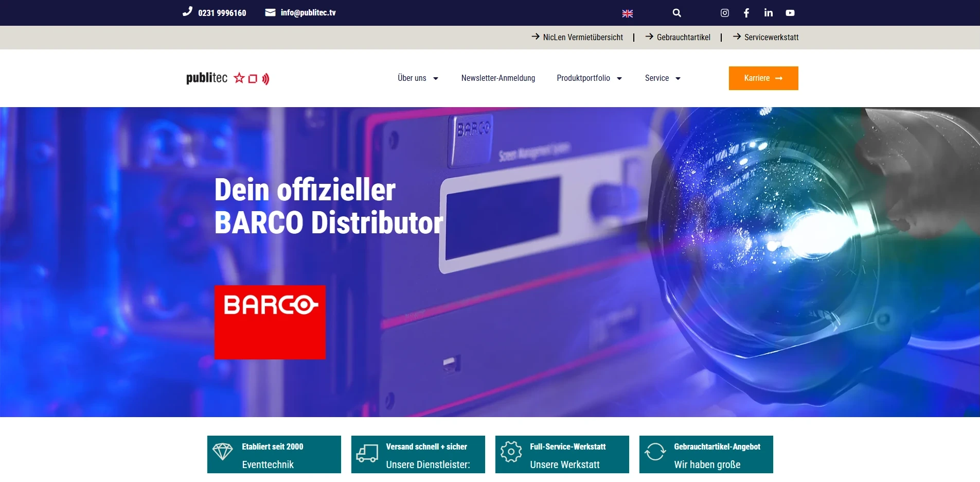
Task: Expand the Über uns dropdown arrow
Action: (x=436, y=79)
